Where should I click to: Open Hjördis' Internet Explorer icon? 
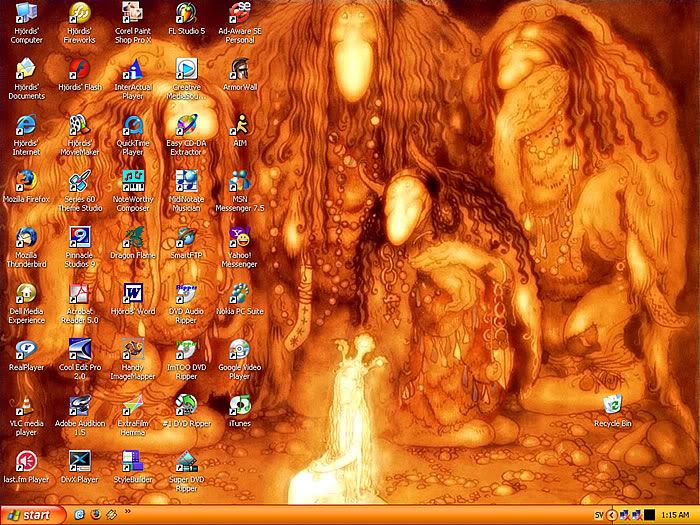point(26,125)
